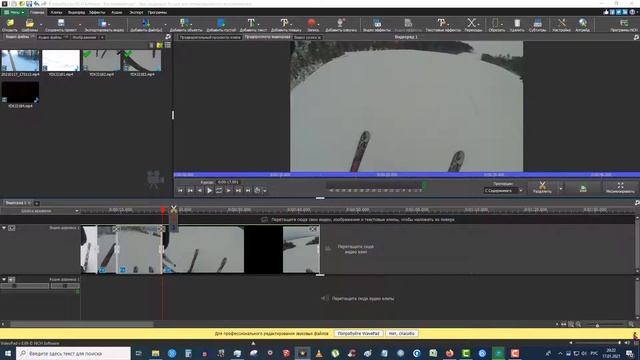Click the red Record icon
Image resolution: width=640 pixels, height=360 pixels.
click(x=312, y=24)
